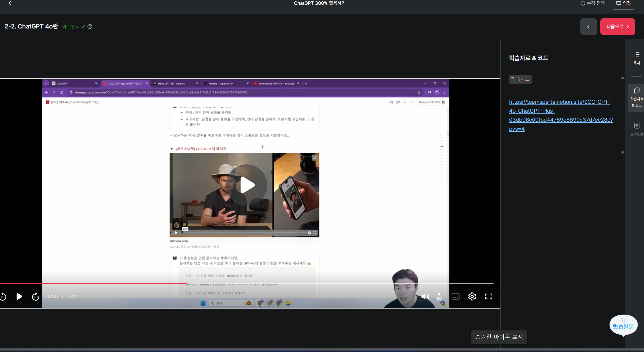Screen dimensions: 644x352
Task: Open File Explorer on the recorded taskbar
Action: click(x=288, y=303)
